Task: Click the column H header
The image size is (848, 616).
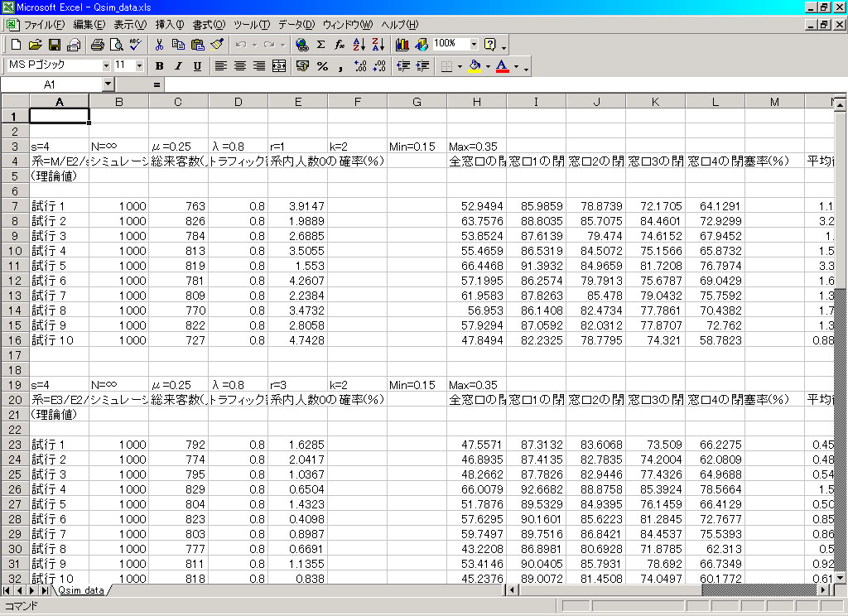Action: 477,101
